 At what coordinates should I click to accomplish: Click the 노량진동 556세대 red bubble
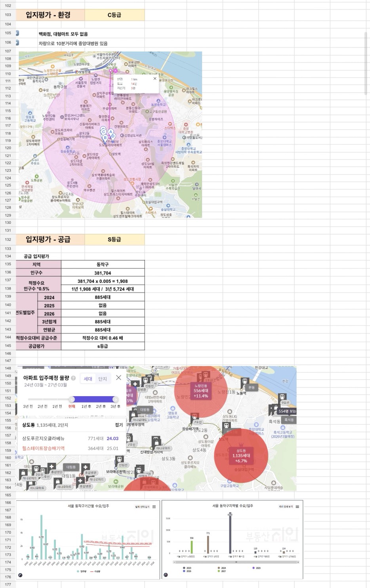[201, 391]
